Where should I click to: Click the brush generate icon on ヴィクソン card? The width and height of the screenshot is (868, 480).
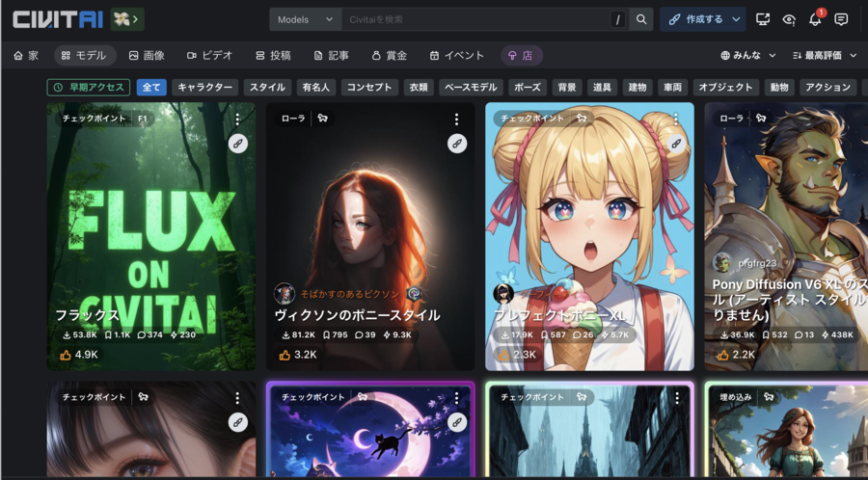[457, 144]
